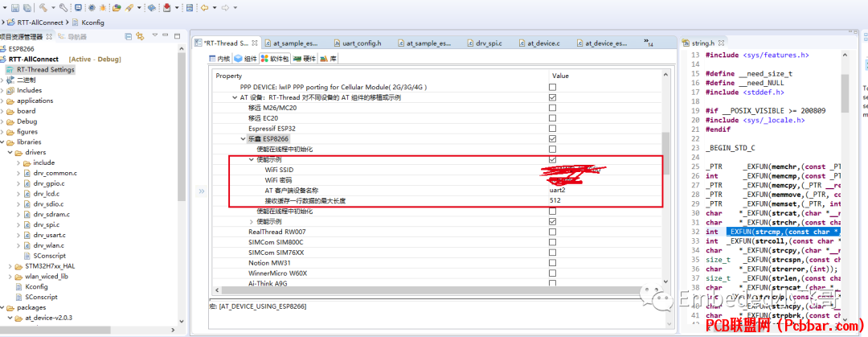Open the RT-Thread Settings tree item
This screenshot has width=868, height=337.
click(x=40, y=70)
